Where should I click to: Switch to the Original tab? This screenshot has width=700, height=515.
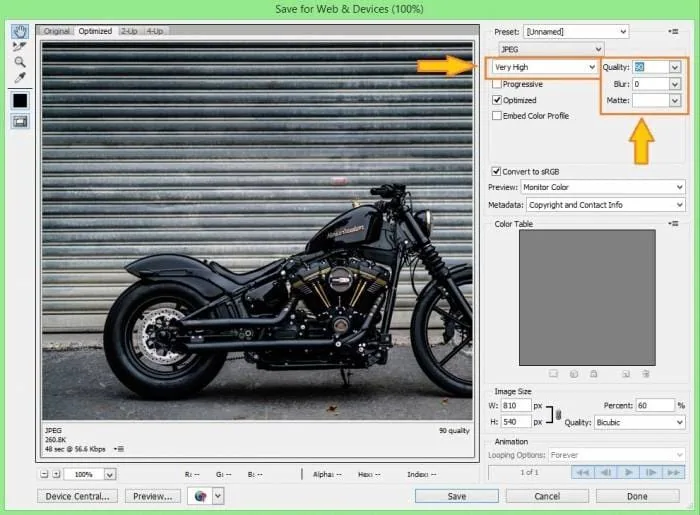(57, 31)
